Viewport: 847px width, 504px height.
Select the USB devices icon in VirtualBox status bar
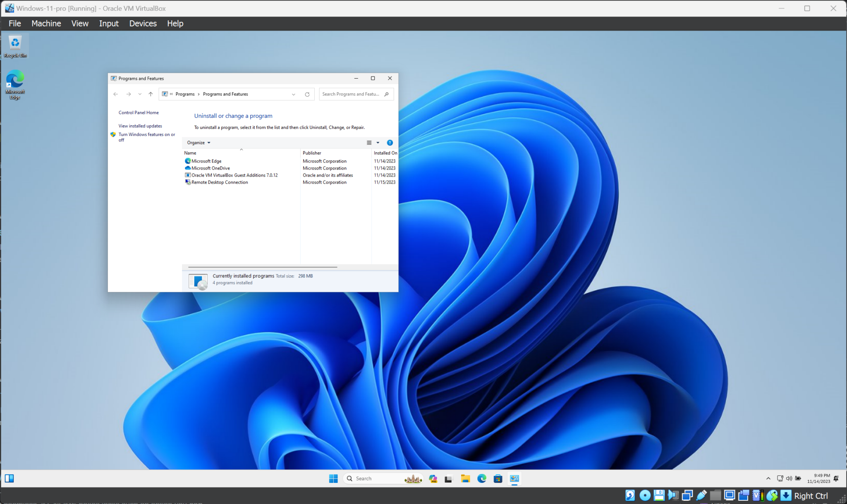702,495
